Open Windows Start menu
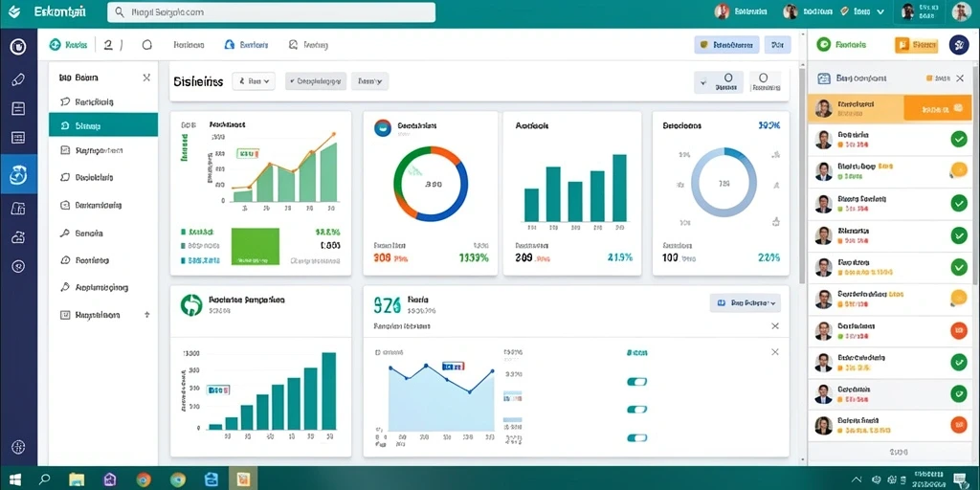980x490 pixels. (x=14, y=480)
